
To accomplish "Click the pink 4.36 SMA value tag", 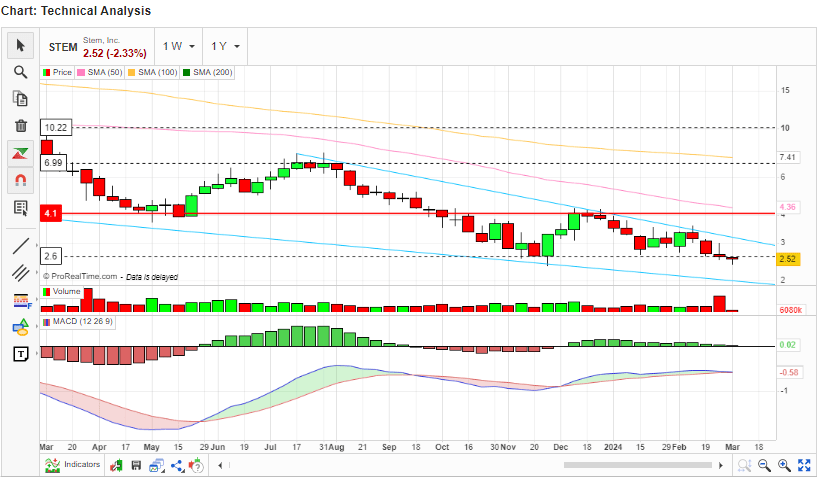I will 787,207.
